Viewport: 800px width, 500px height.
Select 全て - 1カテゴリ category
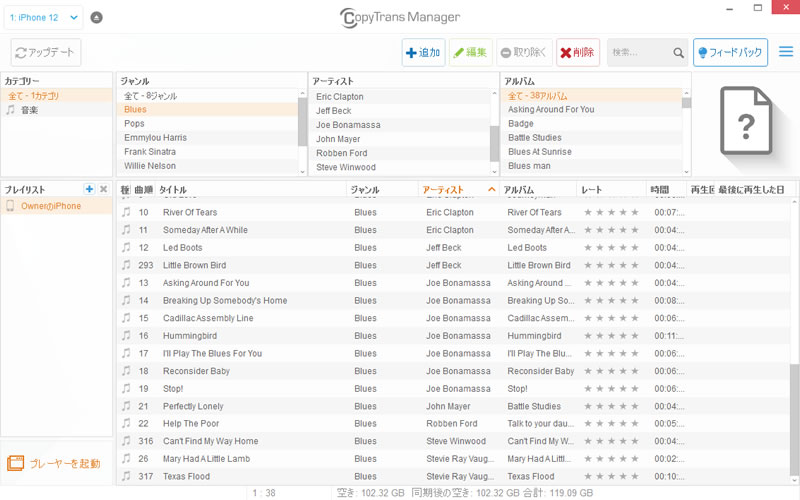(56, 95)
